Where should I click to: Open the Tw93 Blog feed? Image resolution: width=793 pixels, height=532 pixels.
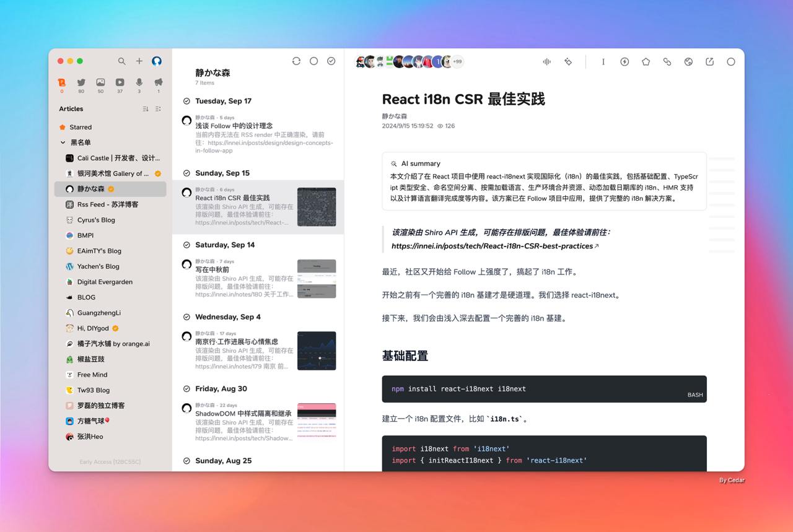click(x=110, y=390)
